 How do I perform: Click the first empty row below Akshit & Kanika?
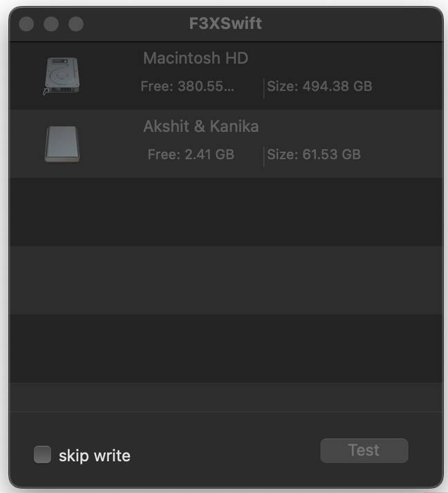pyautogui.click(x=225, y=212)
